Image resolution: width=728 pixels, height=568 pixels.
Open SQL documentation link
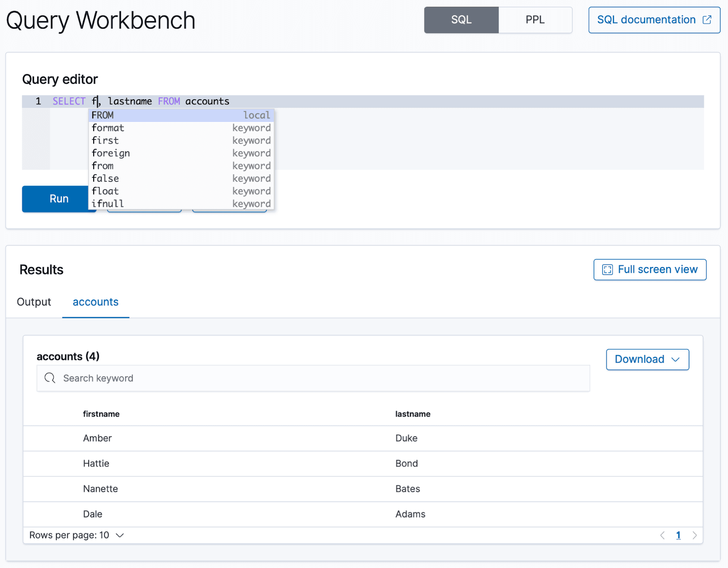coord(646,20)
